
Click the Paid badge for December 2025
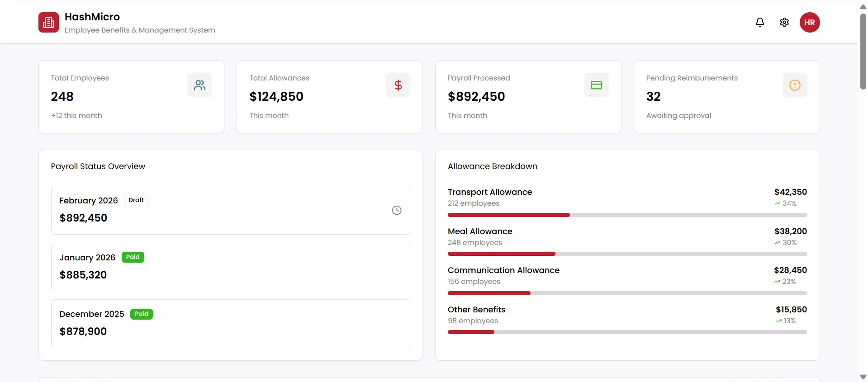coord(142,314)
